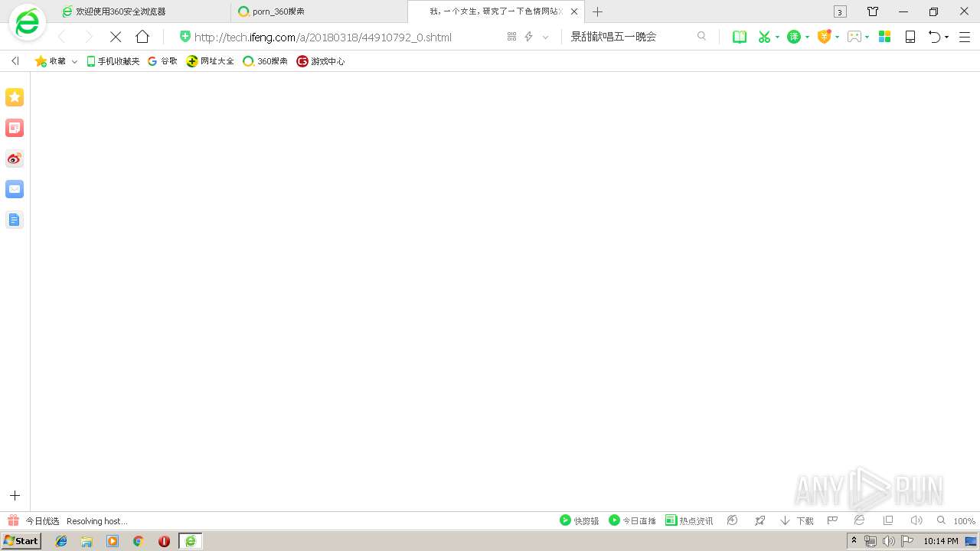Collapse the sidebar with the arrow toggle
The image size is (980, 551).
pyautogui.click(x=15, y=61)
